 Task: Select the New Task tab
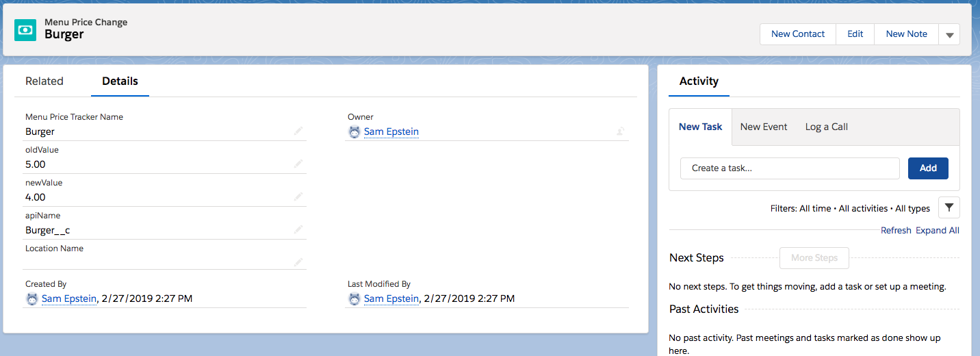point(700,127)
